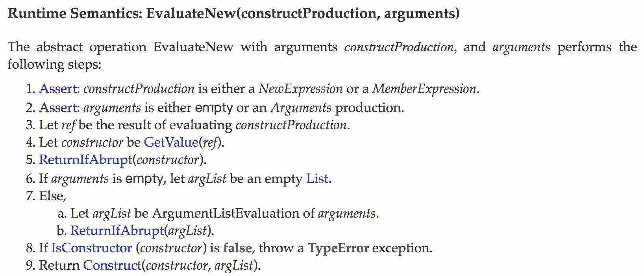Follow the Assert link in step 2
This screenshot has width=644, height=276.
[58, 108]
